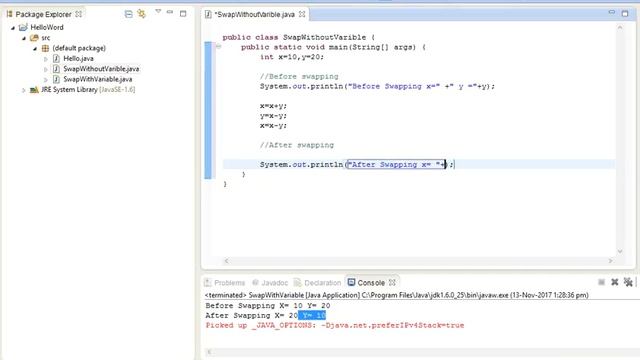Click the Hello.java file icon
This screenshot has height=360, width=640.
click(56, 58)
